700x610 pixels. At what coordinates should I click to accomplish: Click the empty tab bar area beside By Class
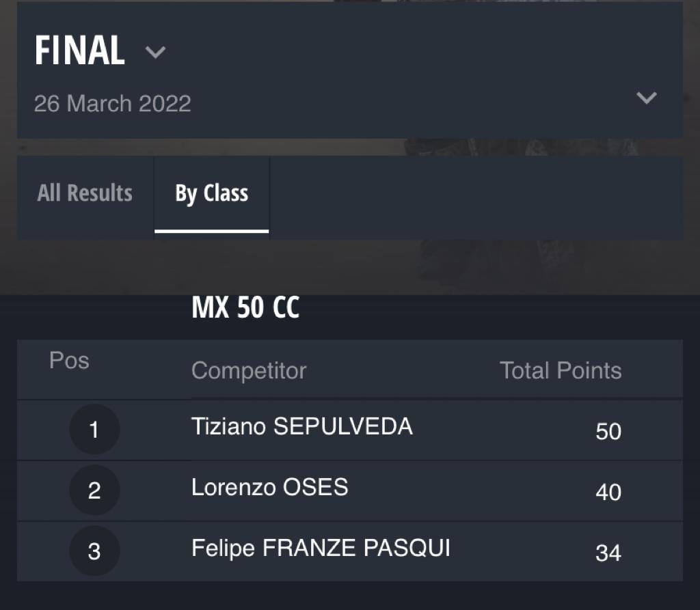[x=476, y=197]
